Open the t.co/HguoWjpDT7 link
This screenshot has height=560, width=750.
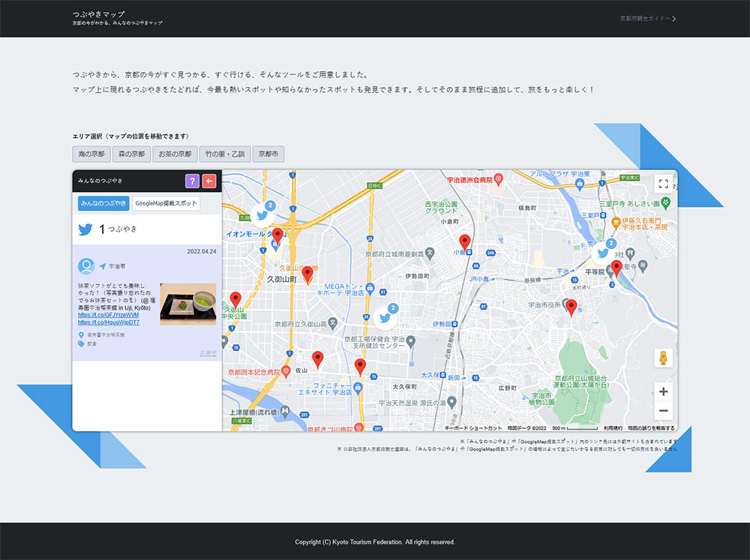(109, 322)
